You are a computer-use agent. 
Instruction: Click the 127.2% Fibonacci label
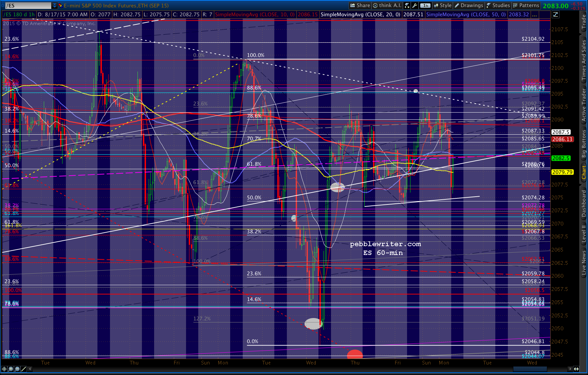(202, 319)
